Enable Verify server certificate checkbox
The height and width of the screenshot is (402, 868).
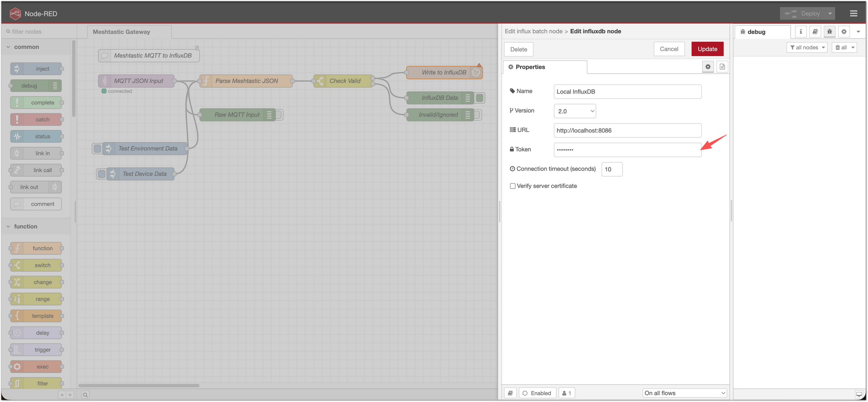513,186
